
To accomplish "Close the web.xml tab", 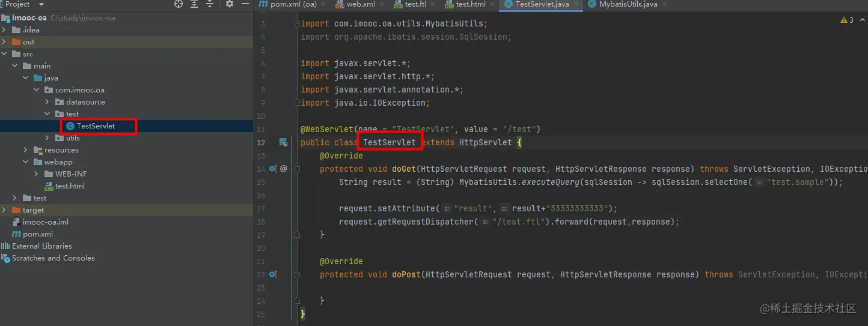I will [x=382, y=4].
